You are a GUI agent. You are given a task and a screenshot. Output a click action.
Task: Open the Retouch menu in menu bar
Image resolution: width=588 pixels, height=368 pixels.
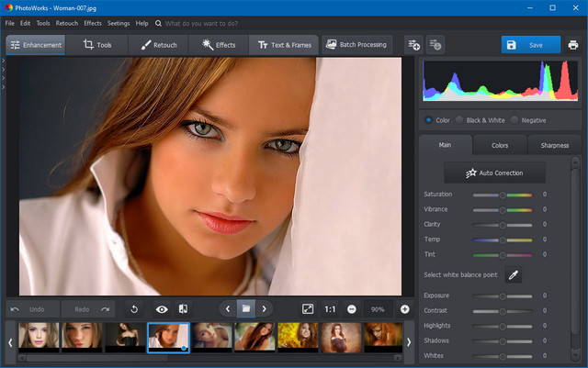point(66,23)
